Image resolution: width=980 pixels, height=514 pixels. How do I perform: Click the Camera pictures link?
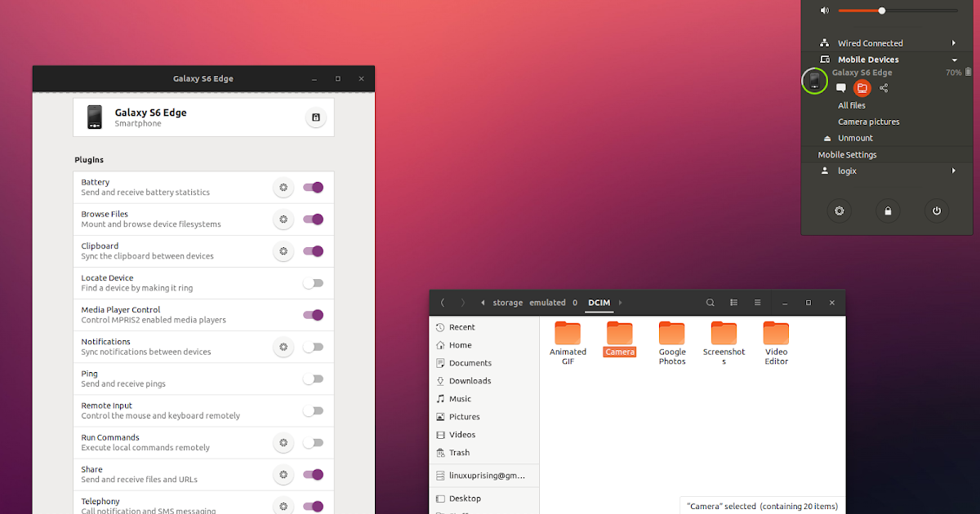pos(869,121)
